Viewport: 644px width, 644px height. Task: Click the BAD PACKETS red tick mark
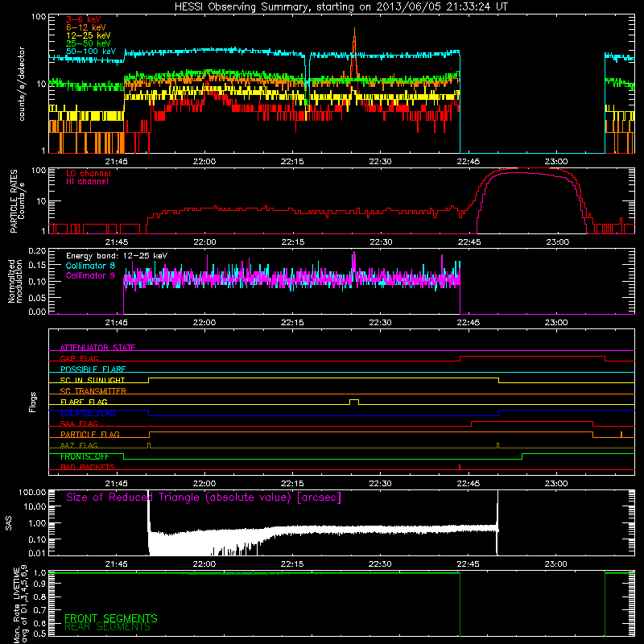(460, 467)
